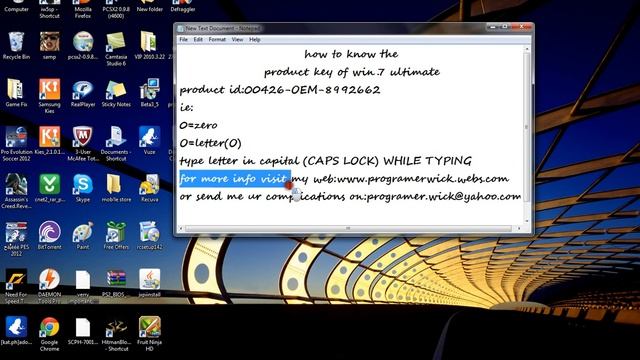Click the vertical scrollbar up arrow
The width and height of the screenshot is (640, 360).
click(x=527, y=49)
